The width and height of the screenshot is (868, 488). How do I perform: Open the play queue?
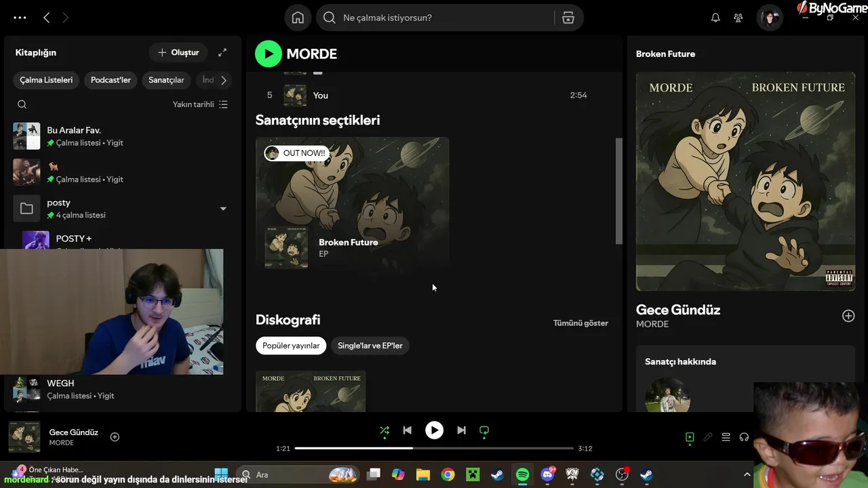coord(726,437)
